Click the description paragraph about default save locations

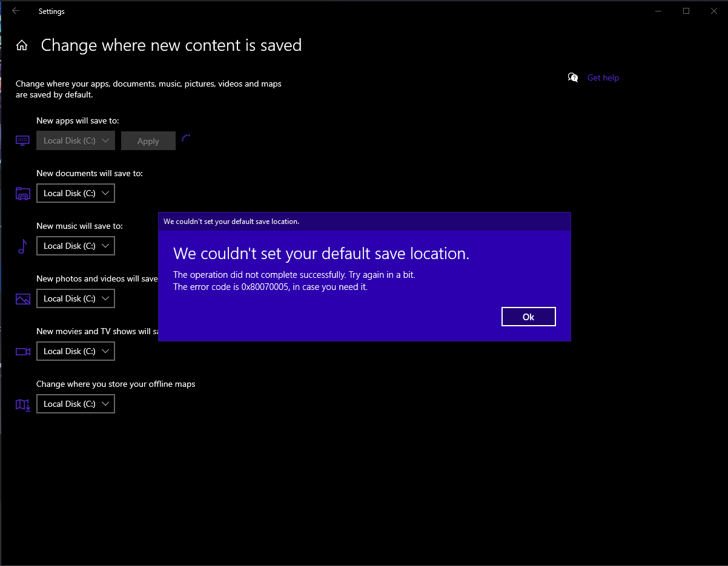click(x=148, y=89)
